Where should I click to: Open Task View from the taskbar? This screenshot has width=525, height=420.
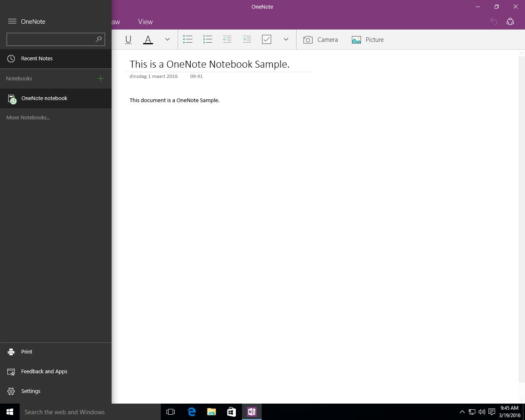[171, 412]
